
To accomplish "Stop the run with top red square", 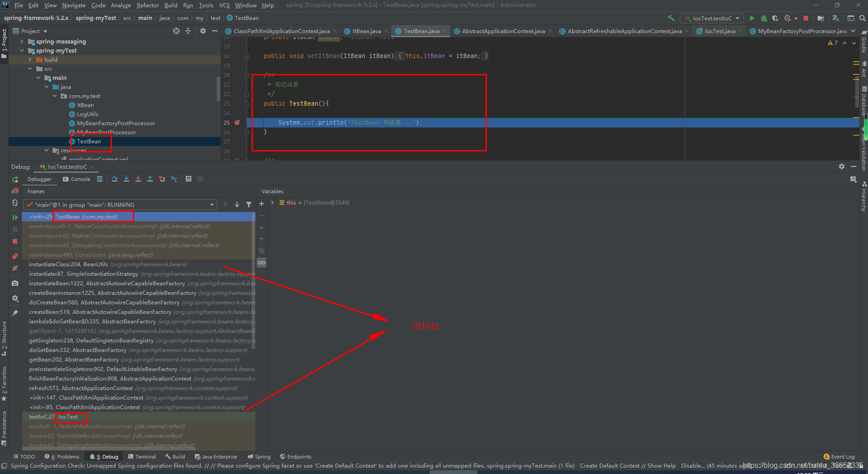I will pyautogui.click(x=806, y=18).
